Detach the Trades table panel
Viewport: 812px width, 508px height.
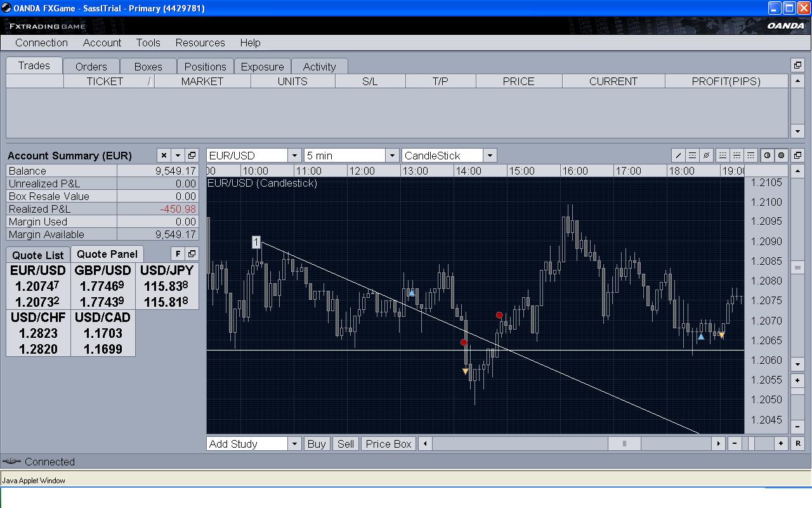click(798, 65)
